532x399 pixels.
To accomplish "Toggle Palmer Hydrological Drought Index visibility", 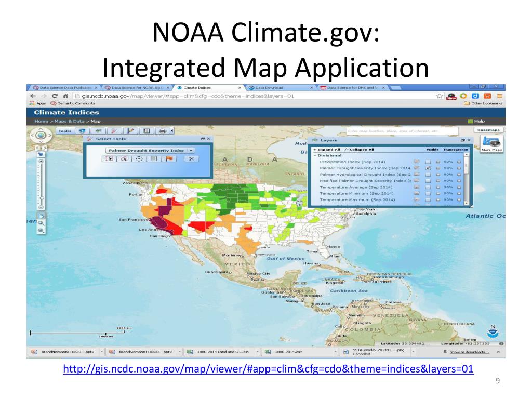I will coord(428,175).
